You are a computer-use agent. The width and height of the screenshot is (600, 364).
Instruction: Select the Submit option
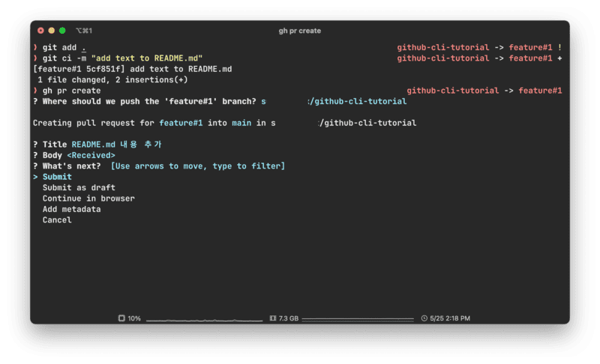[57, 177]
